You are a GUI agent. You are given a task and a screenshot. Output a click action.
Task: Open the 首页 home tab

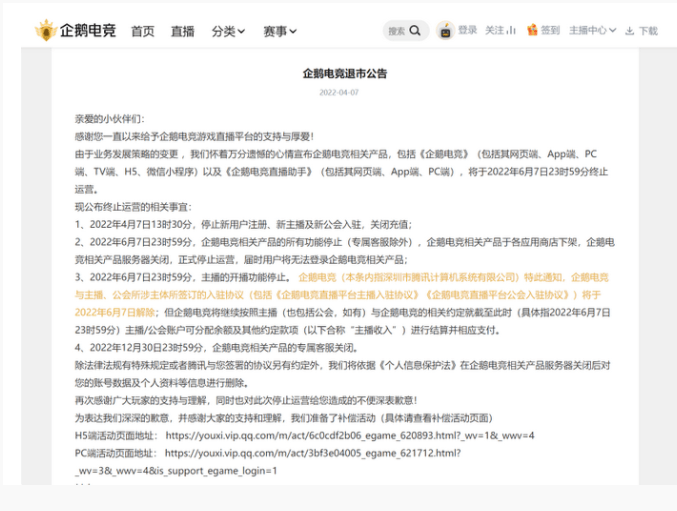tap(142, 31)
